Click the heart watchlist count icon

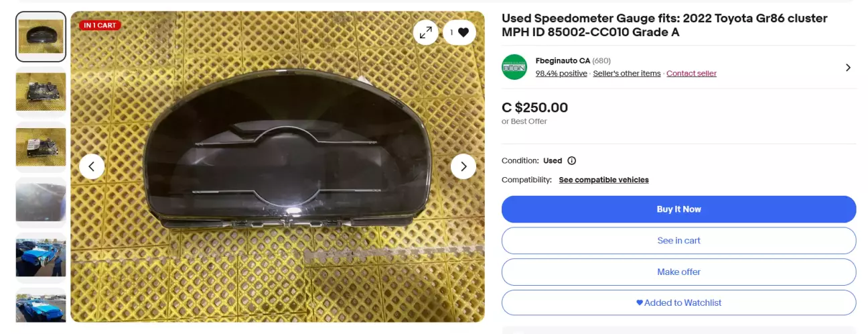(459, 32)
